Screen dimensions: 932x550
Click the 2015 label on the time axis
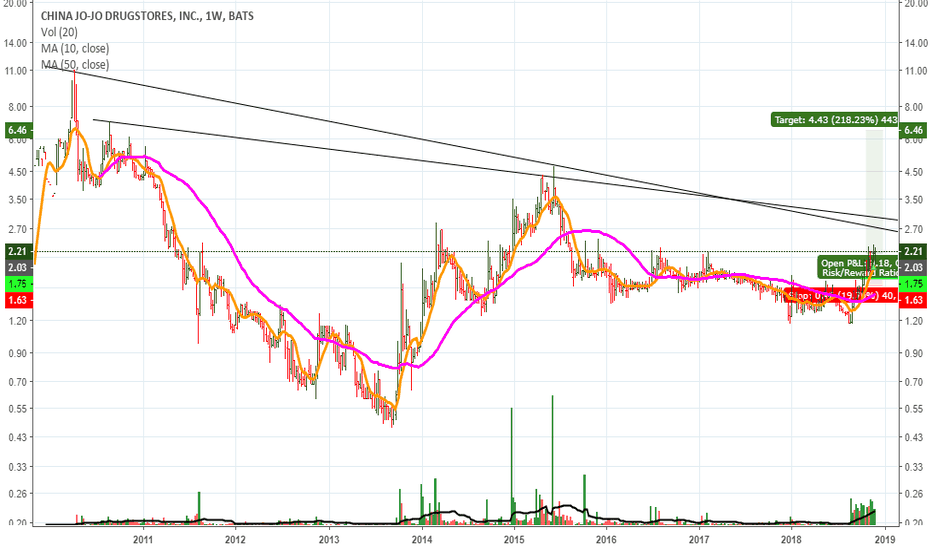point(514,540)
